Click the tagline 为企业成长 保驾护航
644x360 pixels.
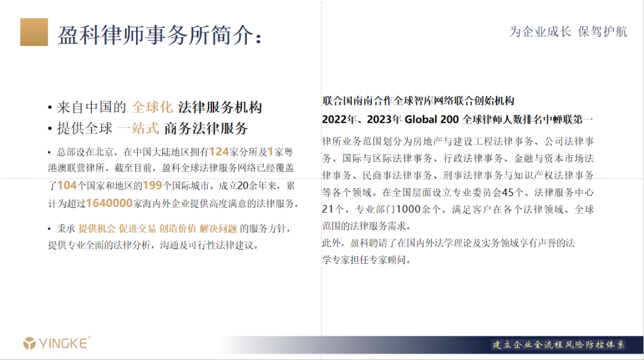tap(568, 32)
